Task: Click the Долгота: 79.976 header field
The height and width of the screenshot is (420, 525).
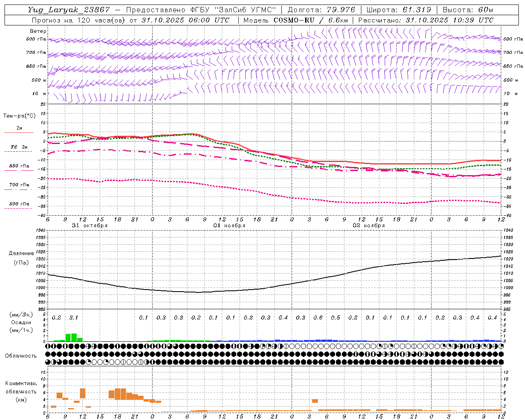Action: click(x=322, y=10)
